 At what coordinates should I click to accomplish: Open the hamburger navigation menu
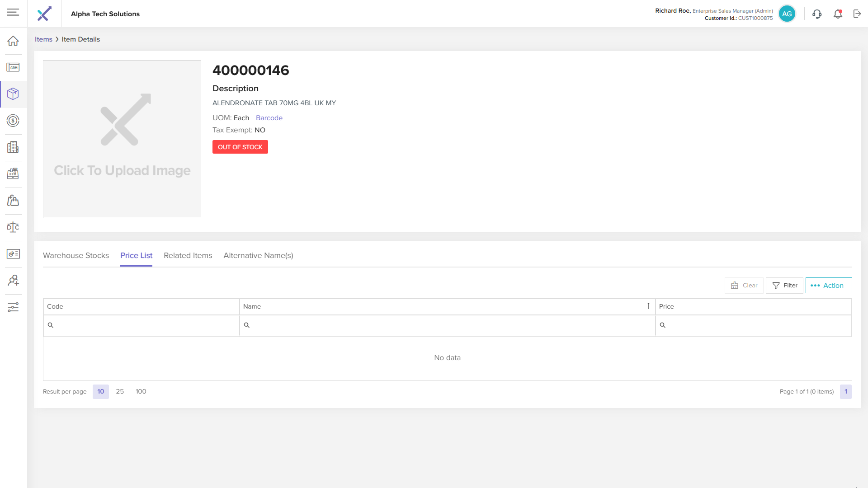point(13,12)
